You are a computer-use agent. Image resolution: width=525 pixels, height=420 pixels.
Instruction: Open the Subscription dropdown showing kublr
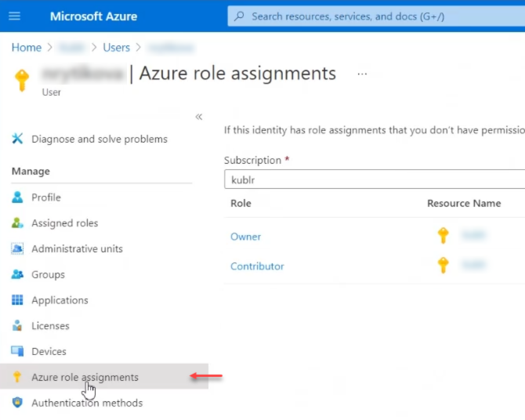[375, 179]
